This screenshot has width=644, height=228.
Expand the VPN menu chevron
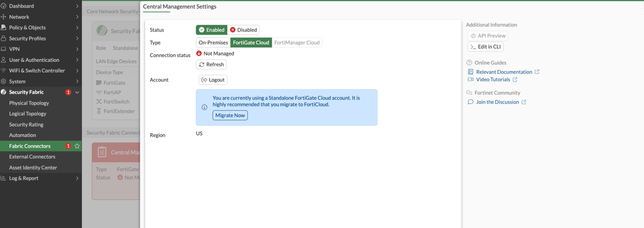[x=77, y=49]
